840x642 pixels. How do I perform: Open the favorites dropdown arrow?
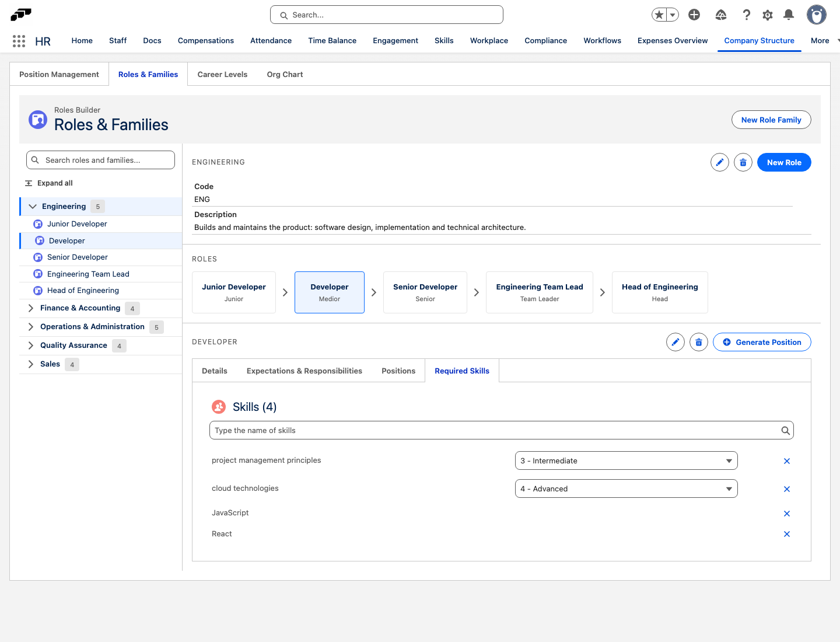[673, 15]
